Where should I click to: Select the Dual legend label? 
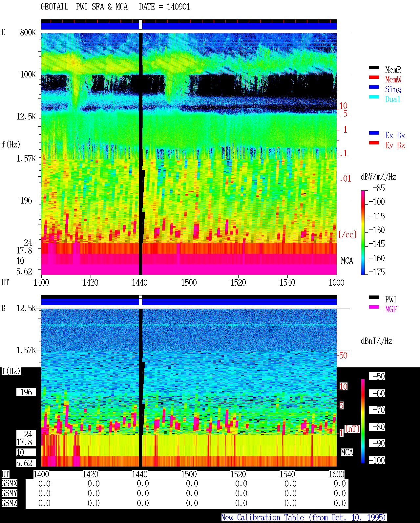[x=393, y=99]
